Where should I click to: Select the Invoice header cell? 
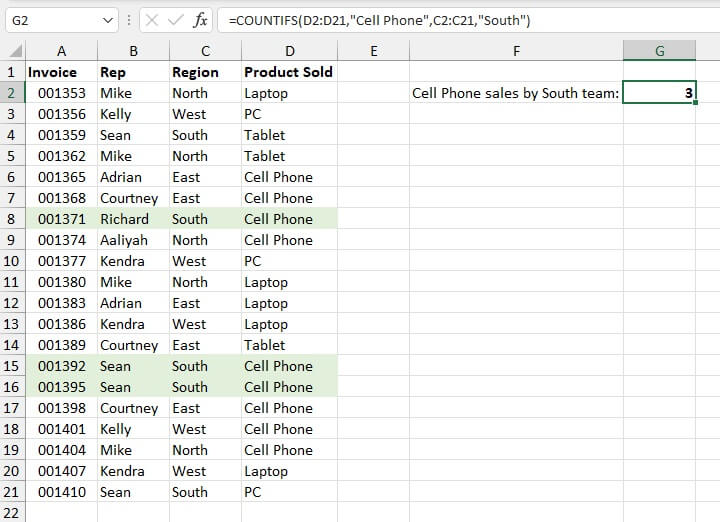[x=61, y=72]
